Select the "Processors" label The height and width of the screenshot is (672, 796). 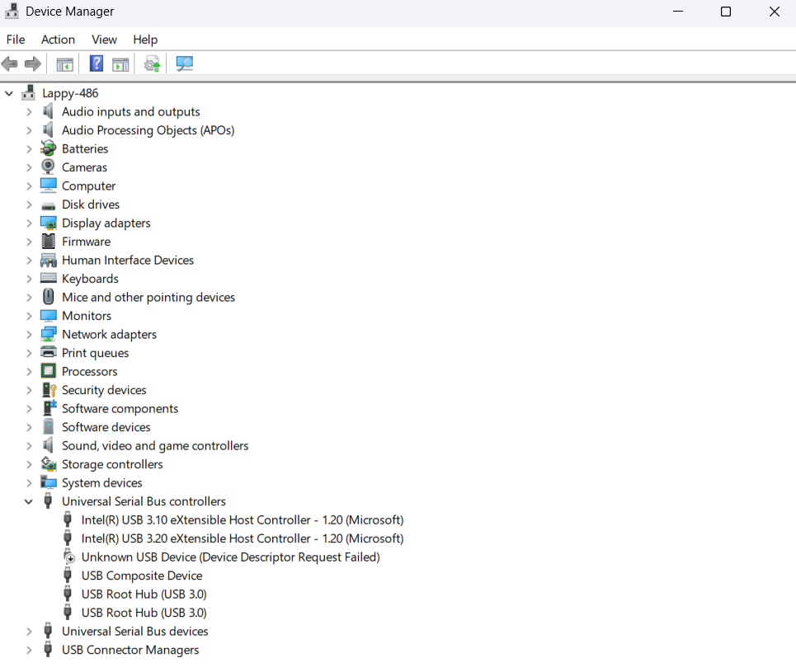coord(89,372)
